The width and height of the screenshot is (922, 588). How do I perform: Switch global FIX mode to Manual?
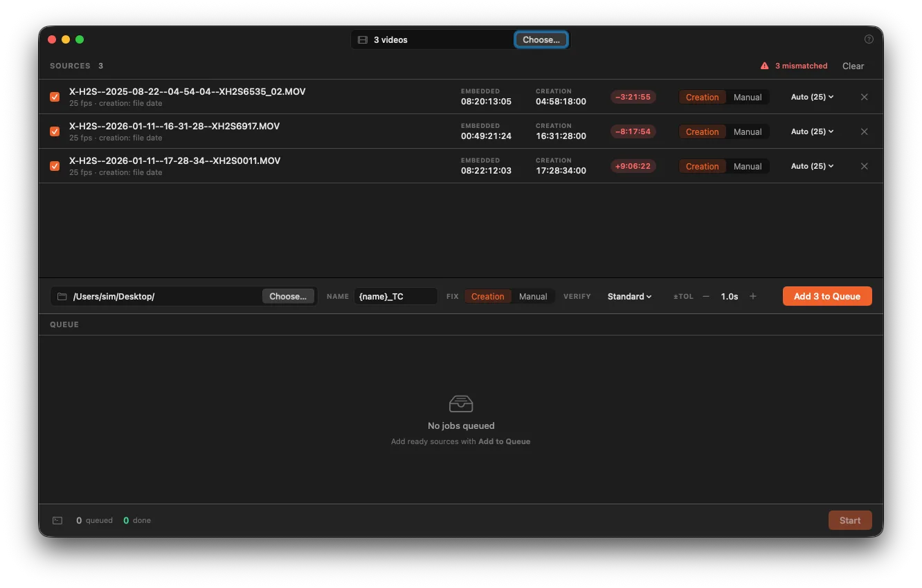(533, 297)
